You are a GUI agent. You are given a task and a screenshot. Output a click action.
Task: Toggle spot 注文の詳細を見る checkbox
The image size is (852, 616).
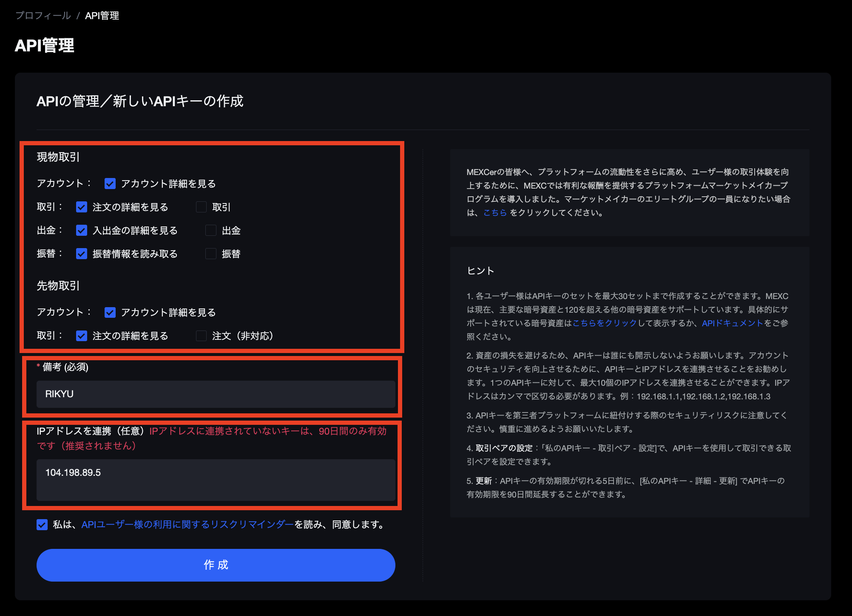point(82,207)
